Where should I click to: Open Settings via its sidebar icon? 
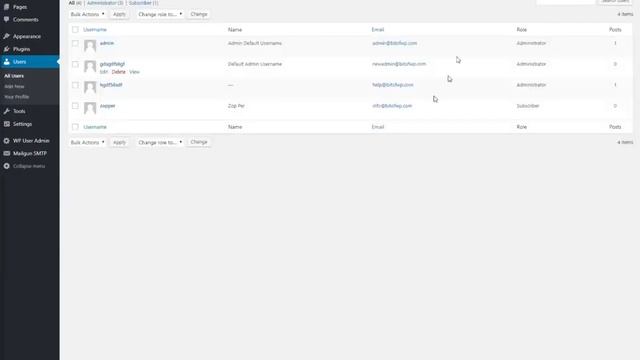click(7, 124)
